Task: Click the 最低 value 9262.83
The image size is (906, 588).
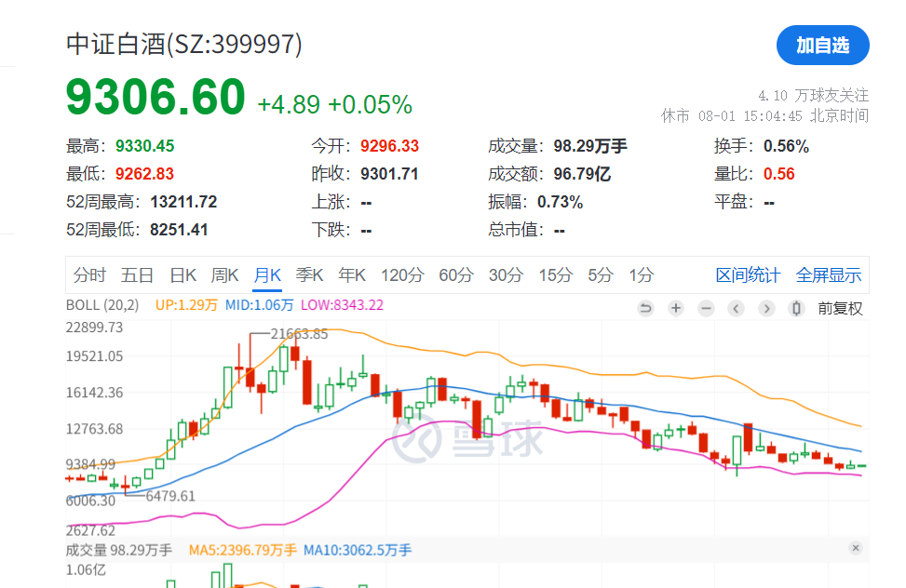Action: 144,174
